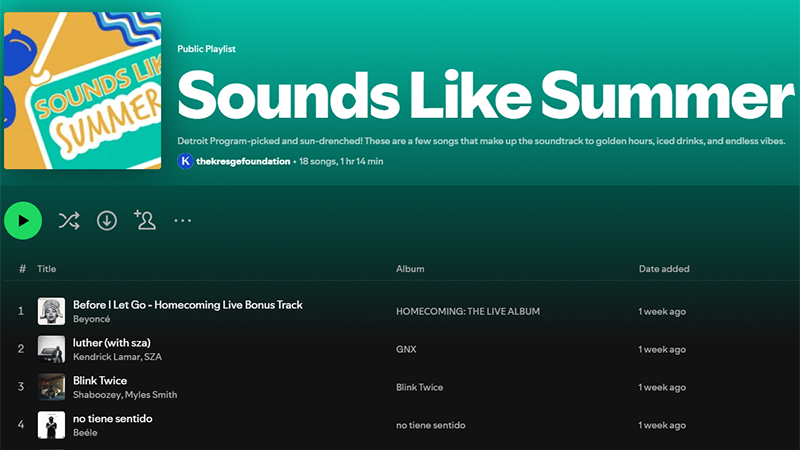Open the no tiene sentido track title
Screen dimensions: 800x450
pos(113,418)
